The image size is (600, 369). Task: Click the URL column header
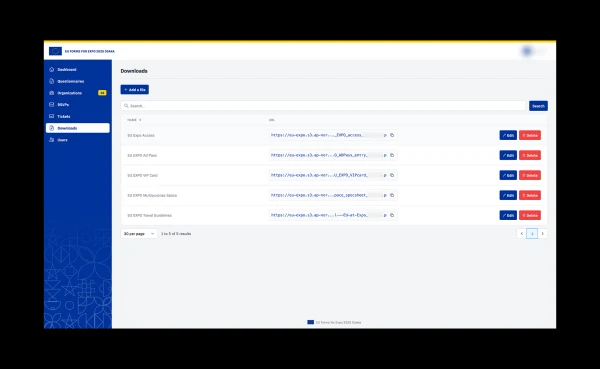click(x=272, y=120)
